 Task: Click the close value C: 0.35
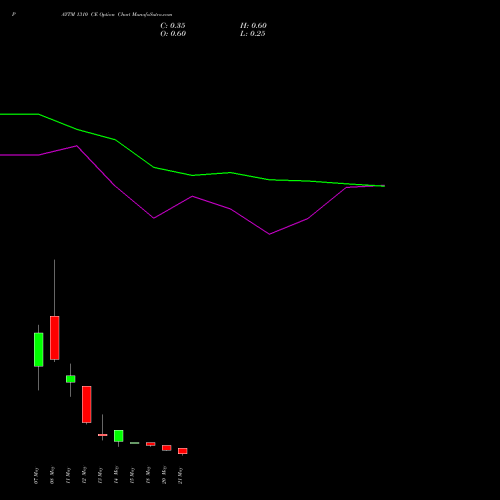click(173, 26)
